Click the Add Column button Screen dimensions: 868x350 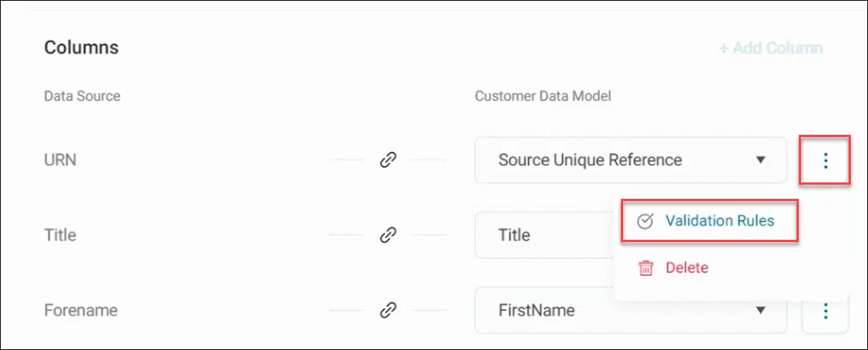pos(770,48)
